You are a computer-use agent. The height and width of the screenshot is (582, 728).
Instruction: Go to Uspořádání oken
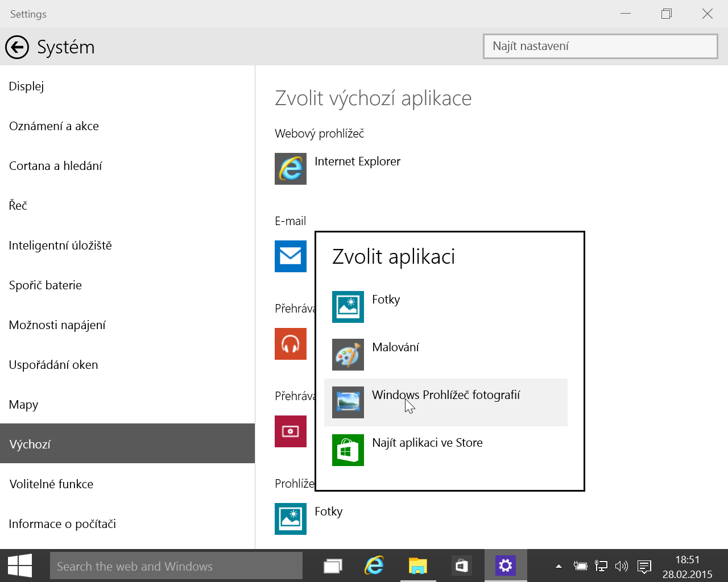pyautogui.click(x=127, y=365)
